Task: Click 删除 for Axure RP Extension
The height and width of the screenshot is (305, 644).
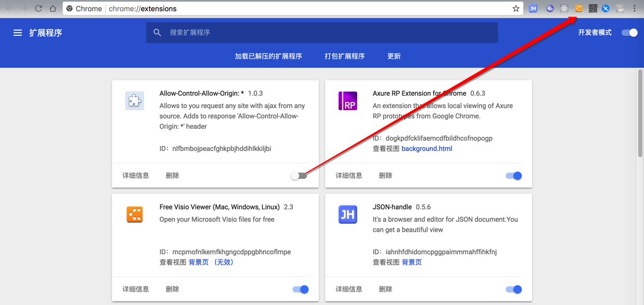Action: 386,176
